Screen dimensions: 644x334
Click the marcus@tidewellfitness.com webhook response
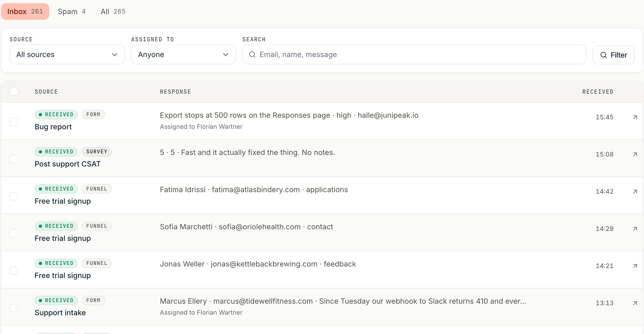[343, 301]
